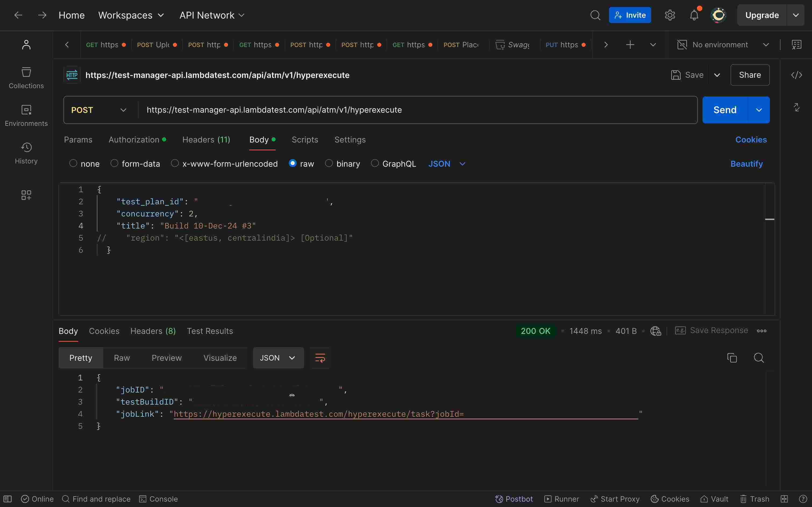Go back with the left arrow
Image resolution: width=812 pixels, height=507 pixels.
(x=18, y=15)
